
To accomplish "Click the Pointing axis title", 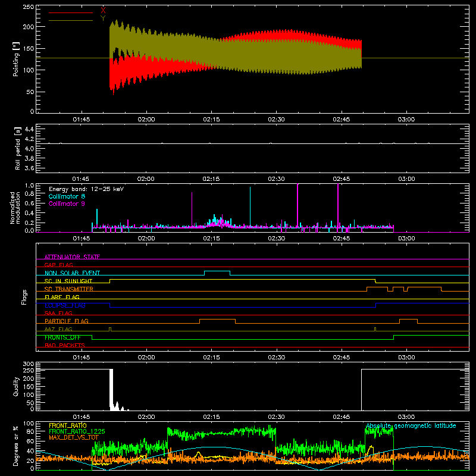I will [16, 59].
